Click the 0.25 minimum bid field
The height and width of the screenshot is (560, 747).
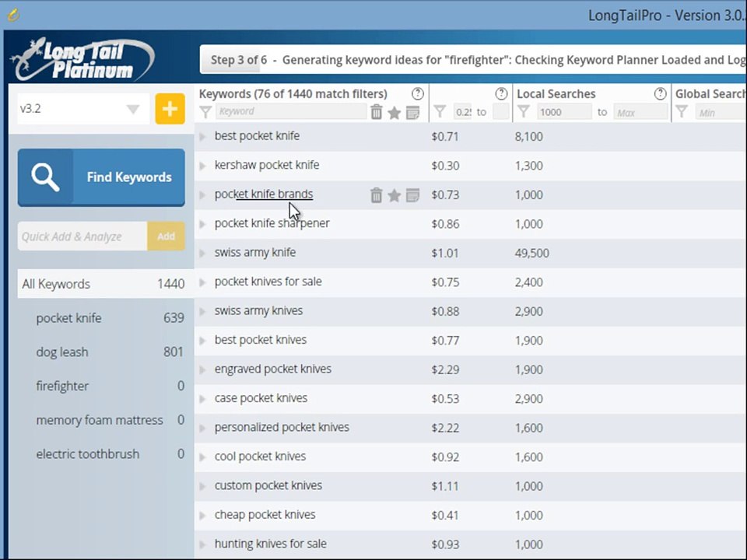462,112
